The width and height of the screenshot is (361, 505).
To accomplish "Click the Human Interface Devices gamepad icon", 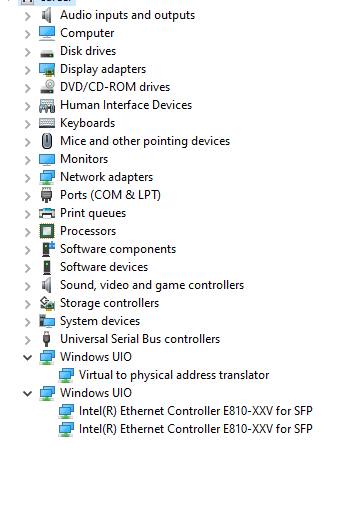I will pyautogui.click(x=47, y=105).
